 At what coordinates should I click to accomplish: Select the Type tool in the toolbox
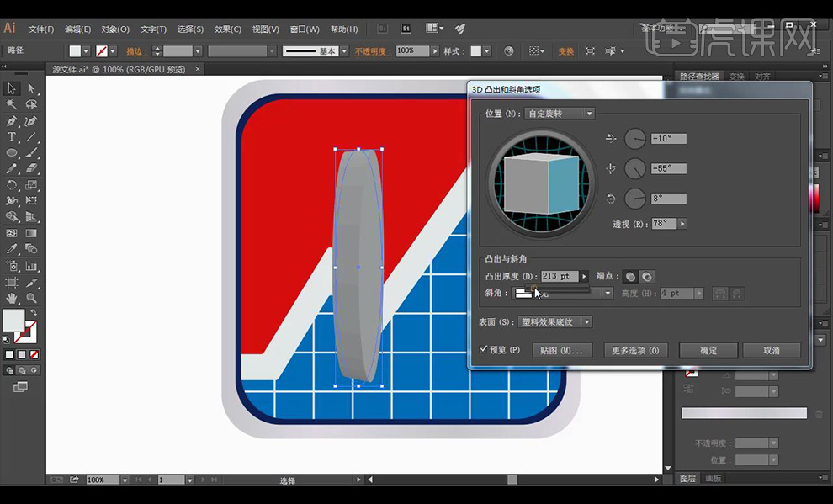[x=12, y=137]
